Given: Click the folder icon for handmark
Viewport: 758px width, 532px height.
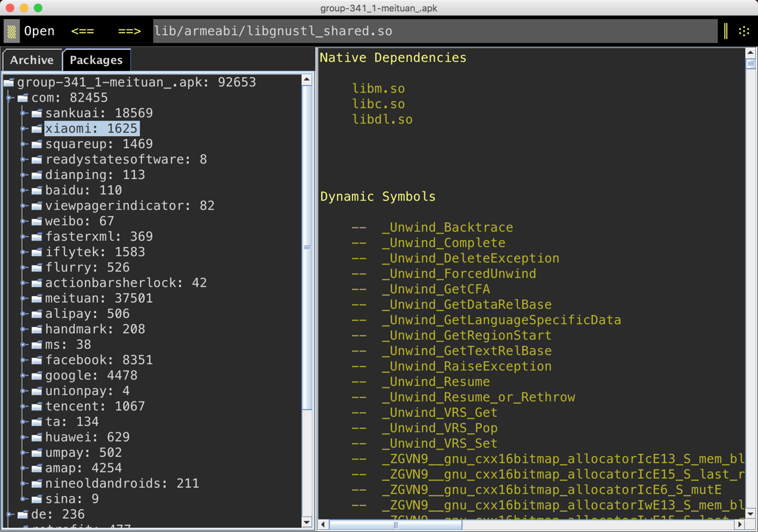Looking at the screenshot, I should [37, 330].
